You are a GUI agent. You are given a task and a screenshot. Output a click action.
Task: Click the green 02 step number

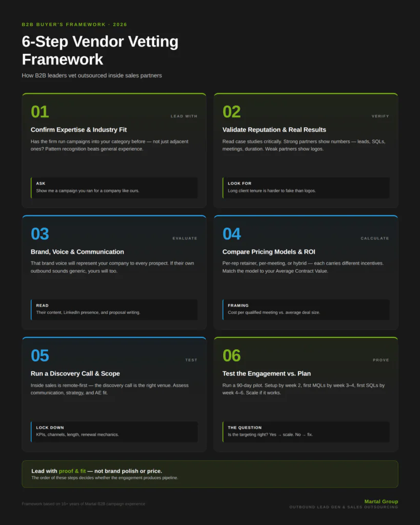[231, 112]
